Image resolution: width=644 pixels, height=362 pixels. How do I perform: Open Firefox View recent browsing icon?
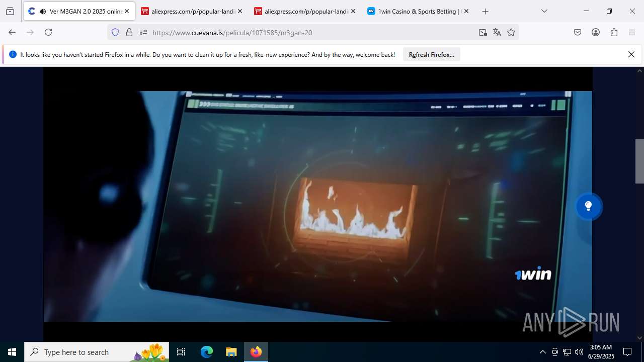[10, 11]
